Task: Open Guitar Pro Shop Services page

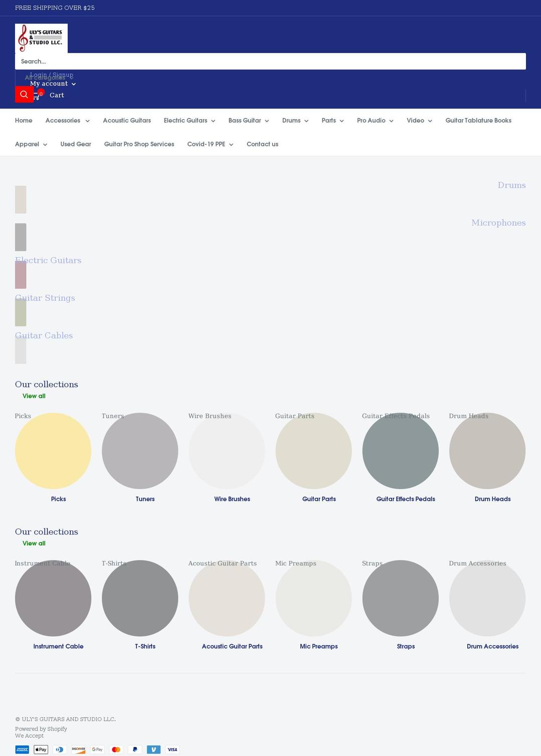Action: pyautogui.click(x=139, y=144)
